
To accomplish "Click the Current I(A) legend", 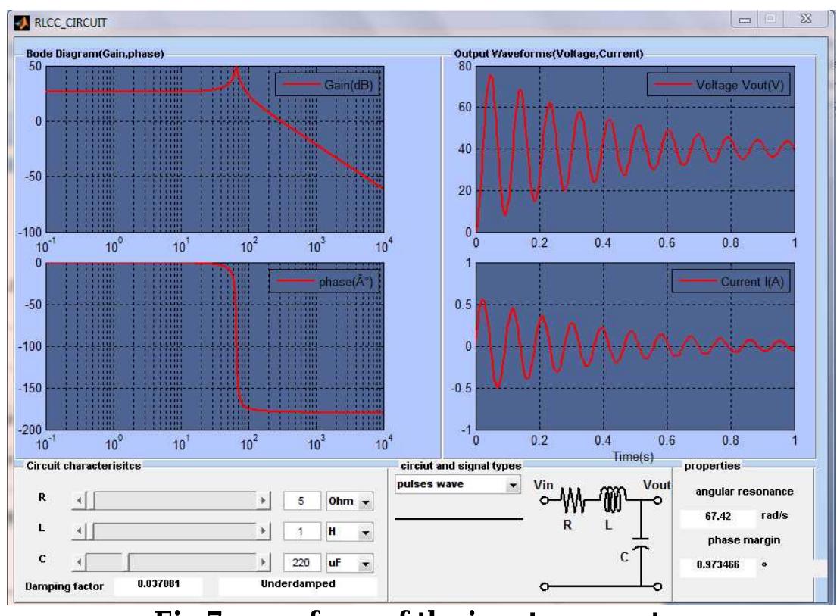I will (x=731, y=281).
